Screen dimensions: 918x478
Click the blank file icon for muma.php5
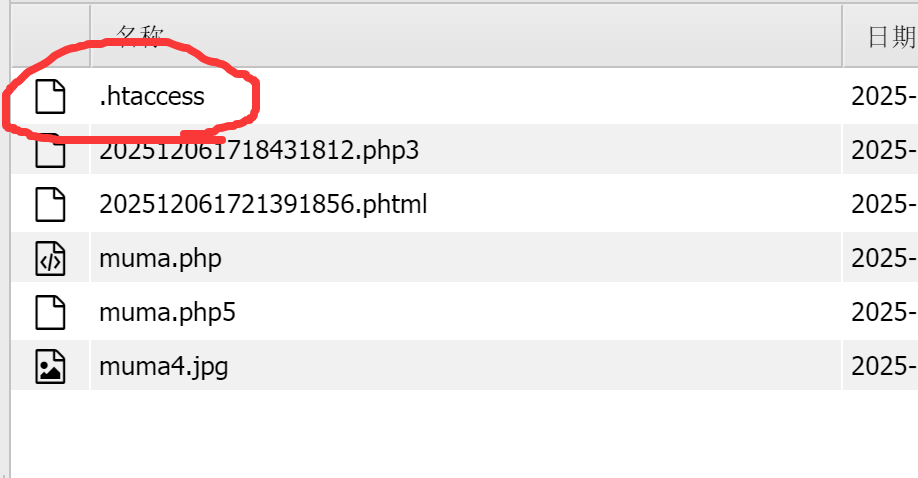point(50,313)
